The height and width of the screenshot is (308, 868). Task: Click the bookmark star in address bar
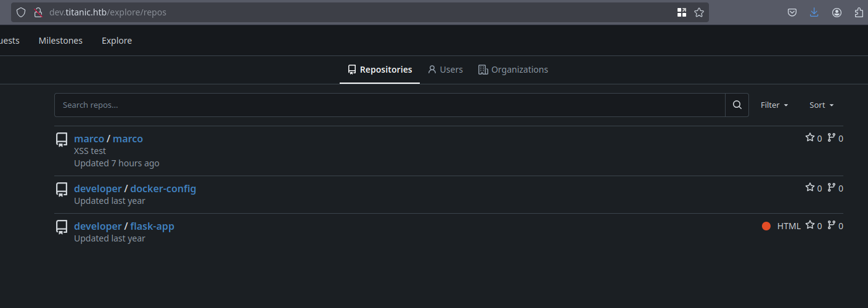click(x=699, y=12)
